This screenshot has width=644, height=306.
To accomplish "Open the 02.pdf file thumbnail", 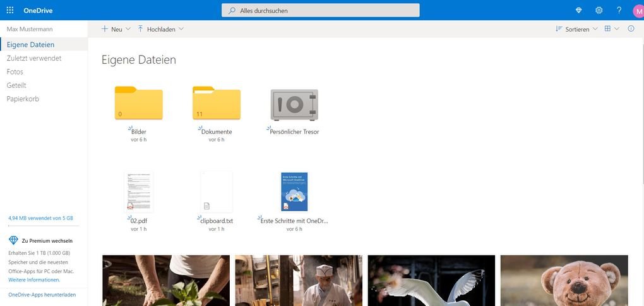I will [139, 192].
